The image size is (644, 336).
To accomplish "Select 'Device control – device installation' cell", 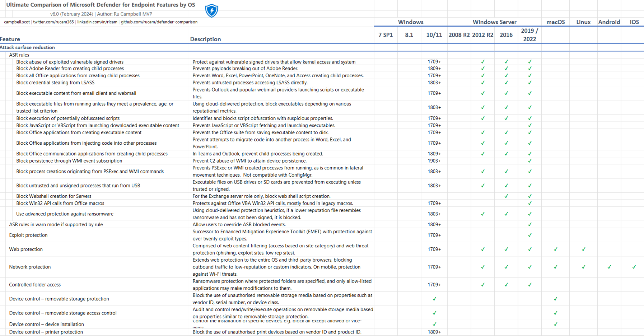I will (46, 325).
